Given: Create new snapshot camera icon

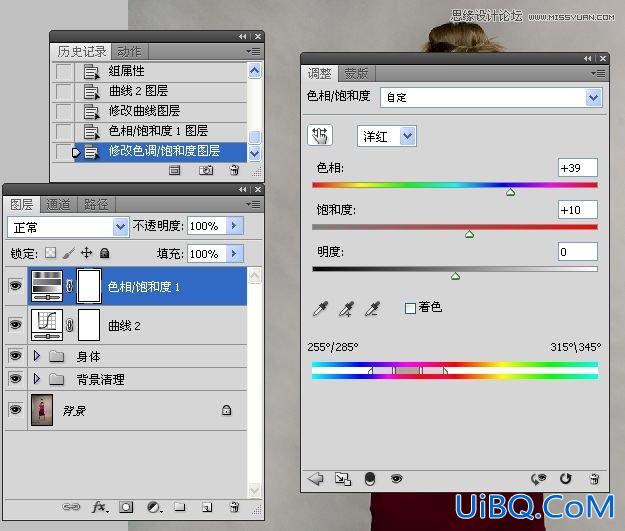Looking at the screenshot, I should (206, 171).
